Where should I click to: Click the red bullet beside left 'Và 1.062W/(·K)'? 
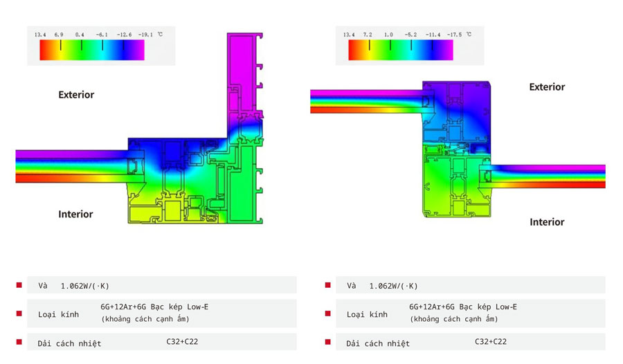19,285
